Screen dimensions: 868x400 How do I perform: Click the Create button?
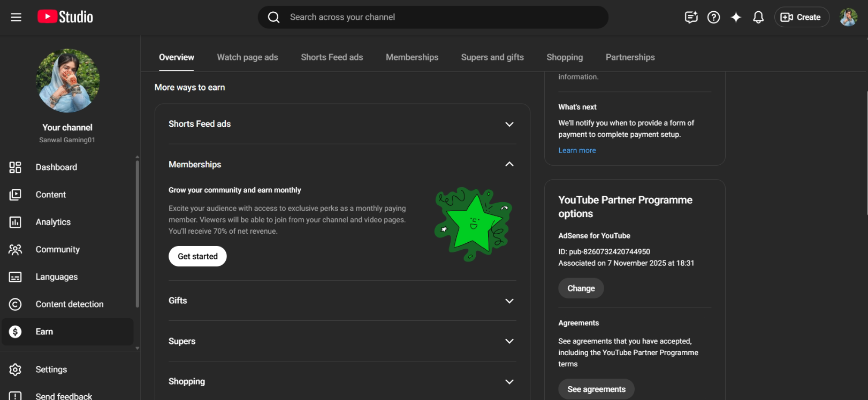[801, 17]
